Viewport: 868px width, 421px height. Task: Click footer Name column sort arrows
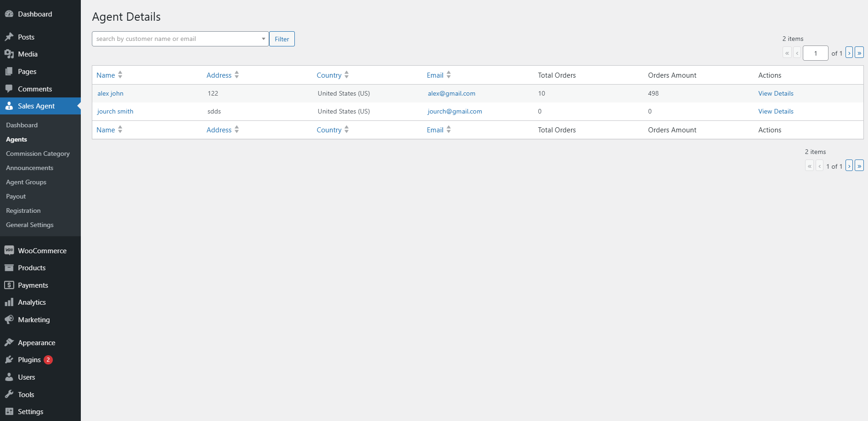120,130
